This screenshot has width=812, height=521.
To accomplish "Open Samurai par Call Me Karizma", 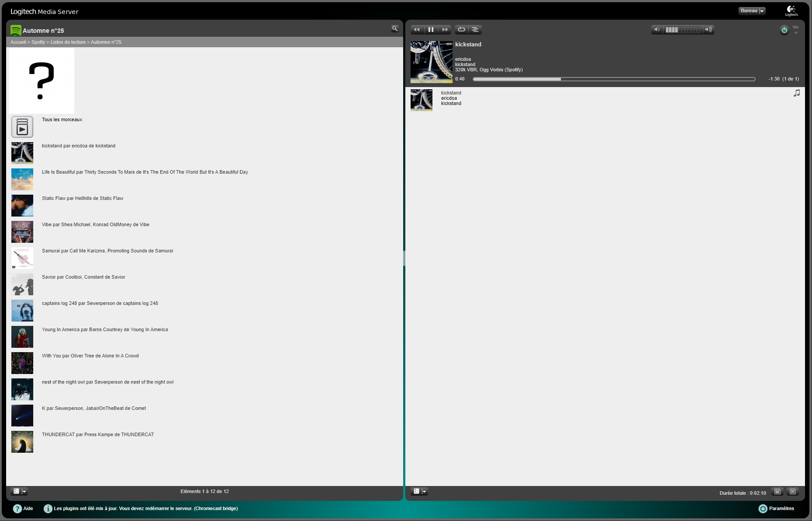I will 108,251.
